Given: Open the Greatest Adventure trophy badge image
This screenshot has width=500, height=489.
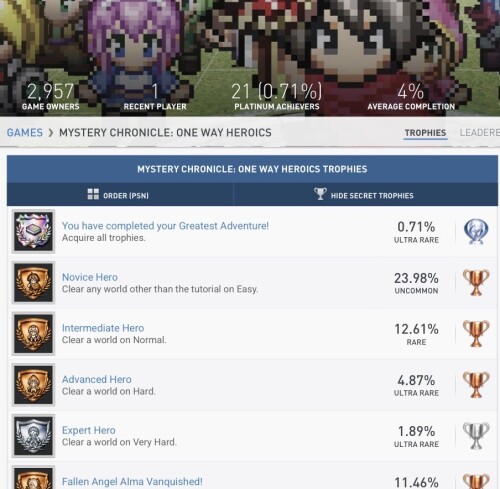Looking at the screenshot, I should (33, 231).
